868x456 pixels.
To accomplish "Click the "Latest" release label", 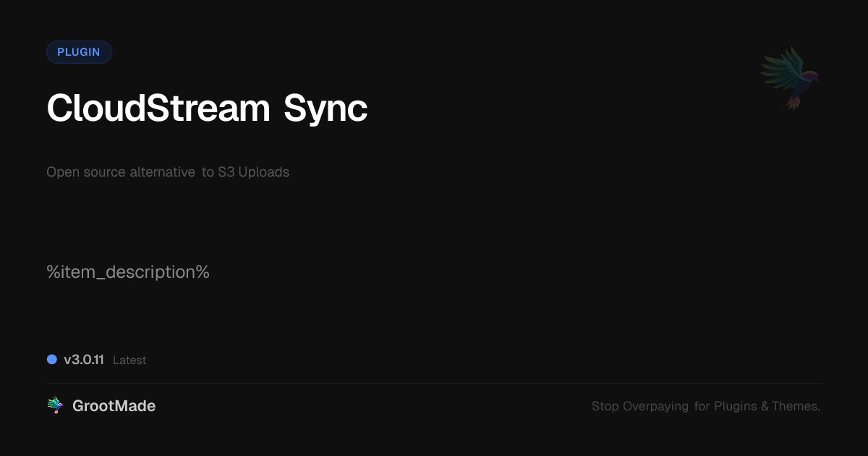I will pyautogui.click(x=129, y=360).
